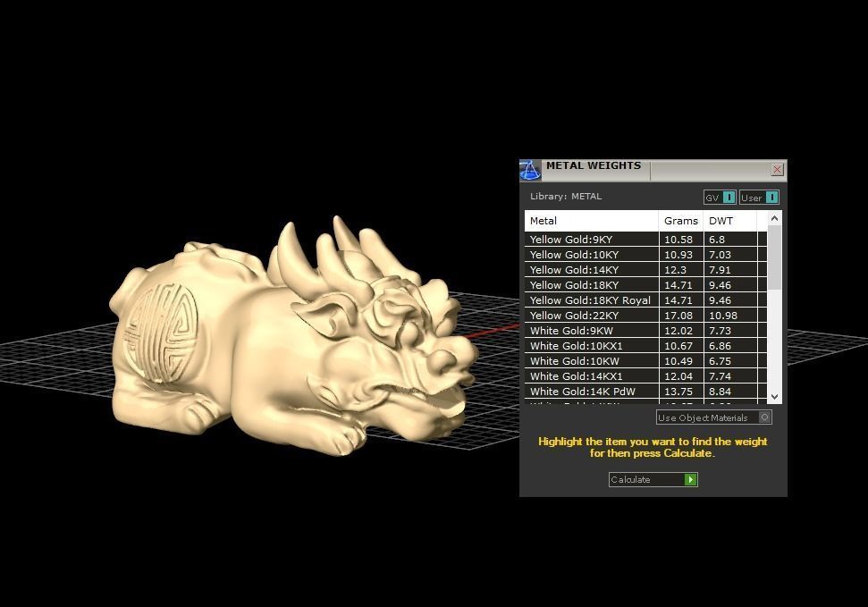This screenshot has height=607, width=868.
Task: Click the METAL WEIGHTS title tab
Action: (594, 165)
